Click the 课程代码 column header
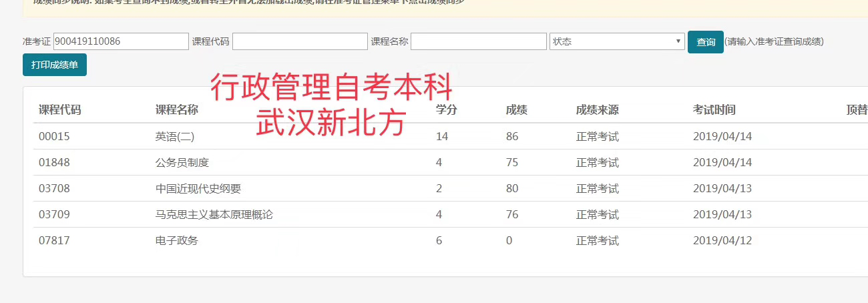 coord(60,110)
